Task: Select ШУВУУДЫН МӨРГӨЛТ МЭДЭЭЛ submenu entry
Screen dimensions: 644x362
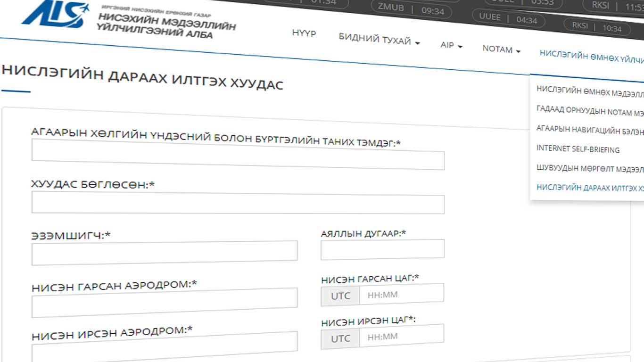Action: pyautogui.click(x=590, y=168)
